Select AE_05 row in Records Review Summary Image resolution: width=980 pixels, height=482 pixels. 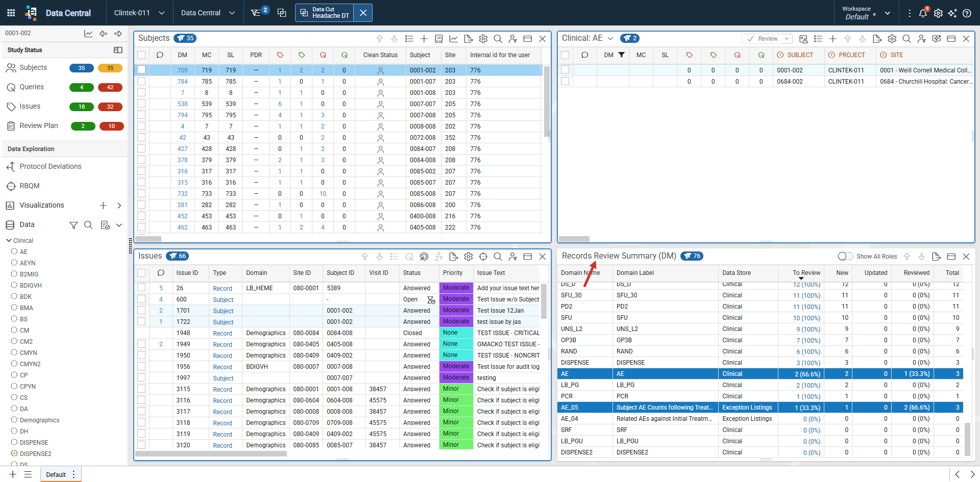pyautogui.click(x=760, y=408)
